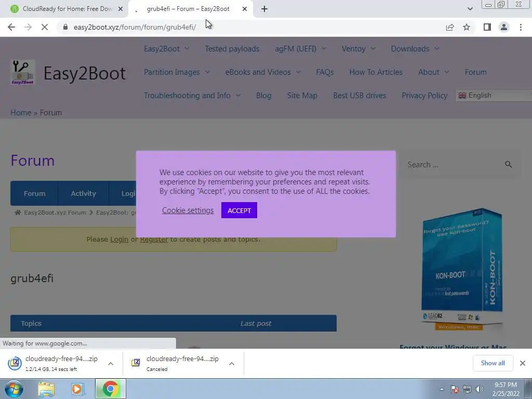The height and width of the screenshot is (399, 532).
Task: Open the Privacy Policy menu item
Action: coord(424,96)
